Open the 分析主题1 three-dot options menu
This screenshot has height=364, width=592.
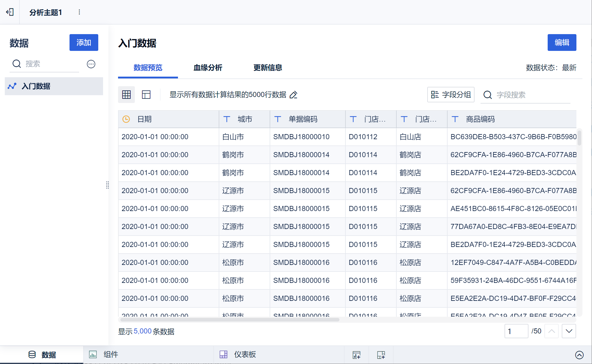79,12
